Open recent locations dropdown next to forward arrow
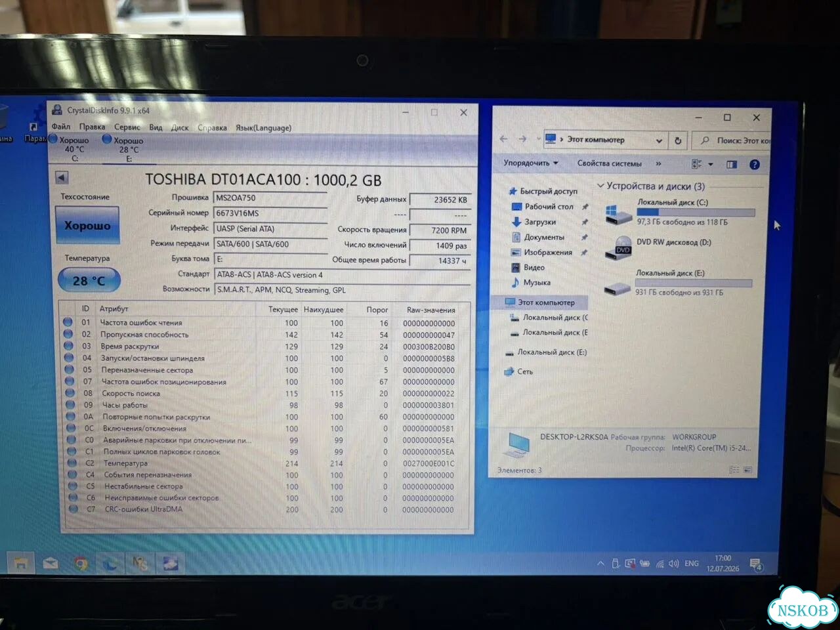The height and width of the screenshot is (630, 840). click(x=538, y=139)
